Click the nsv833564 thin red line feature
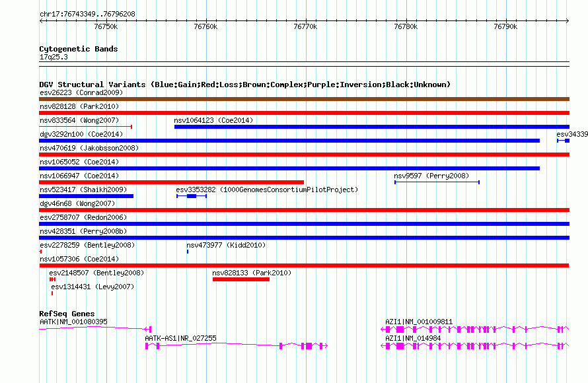This screenshot has width=588, height=383. [85, 127]
